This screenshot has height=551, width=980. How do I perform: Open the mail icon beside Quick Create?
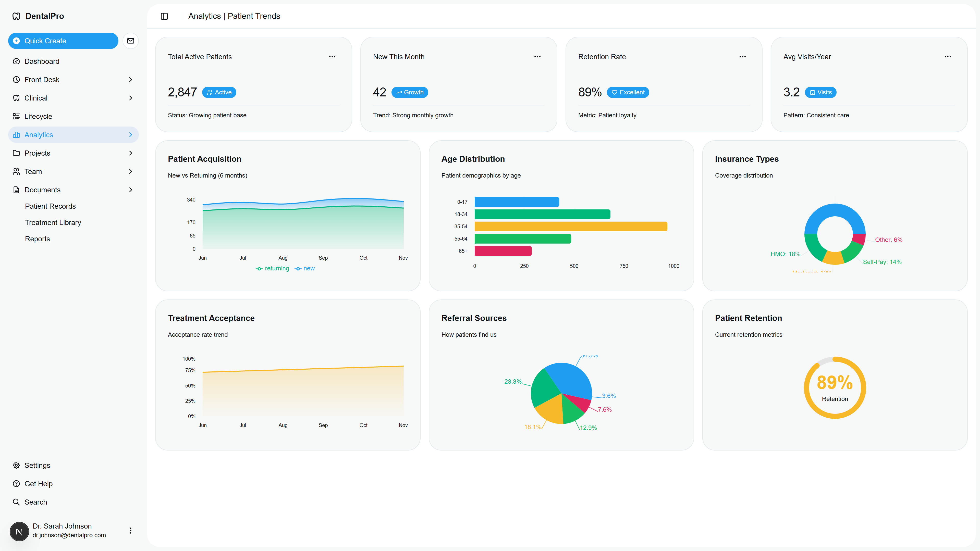(x=130, y=41)
